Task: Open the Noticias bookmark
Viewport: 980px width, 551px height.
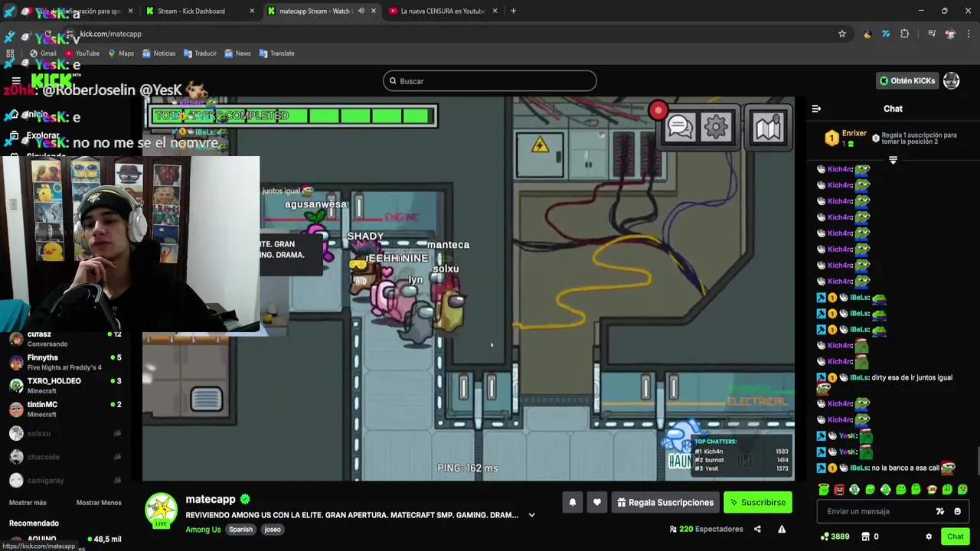Action: click(159, 54)
